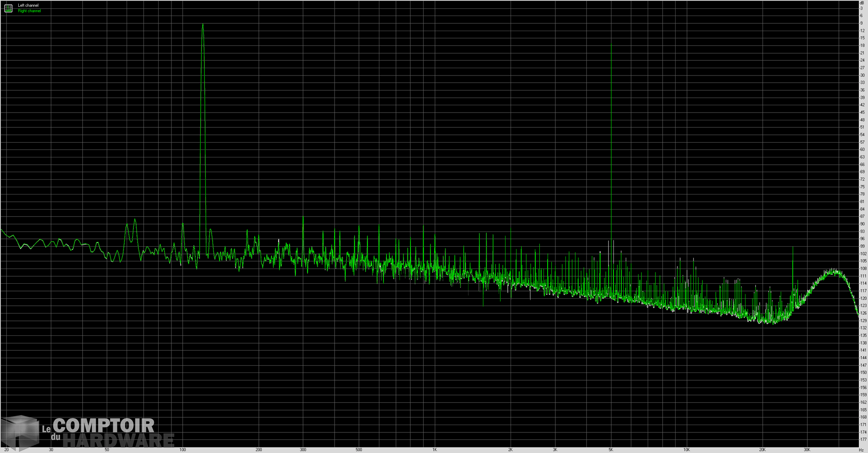Click the green "Right channel" legend label

[29, 11]
